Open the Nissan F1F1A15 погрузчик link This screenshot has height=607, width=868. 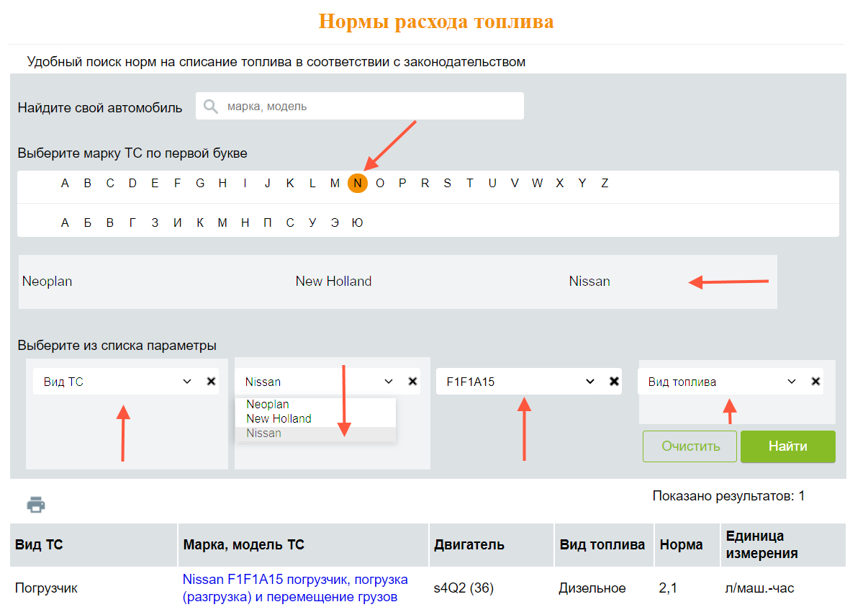[x=295, y=588]
